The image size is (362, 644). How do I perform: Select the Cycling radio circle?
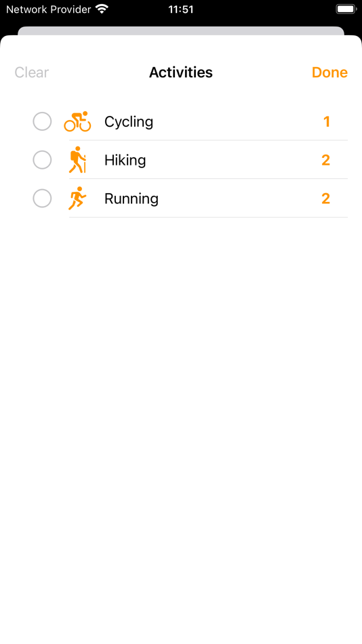pos(42,121)
